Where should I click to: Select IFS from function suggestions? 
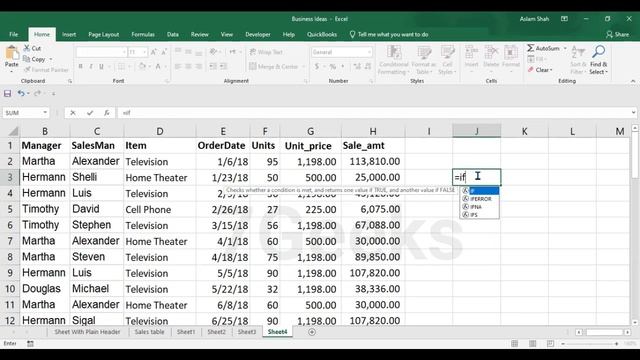click(x=479, y=215)
